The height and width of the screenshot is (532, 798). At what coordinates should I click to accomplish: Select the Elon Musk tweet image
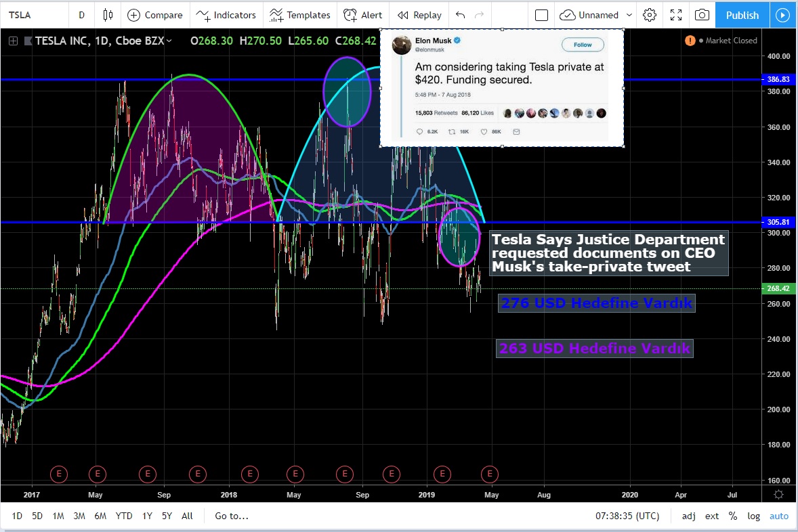pos(502,88)
